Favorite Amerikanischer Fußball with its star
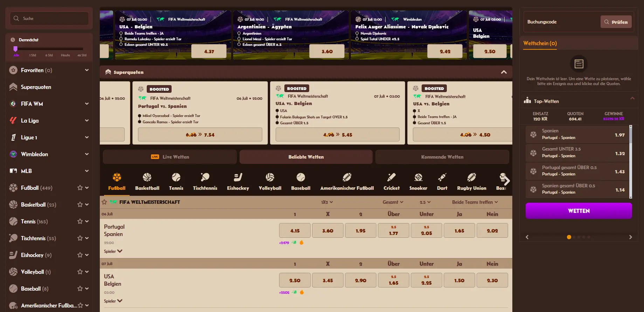The image size is (644, 312). coord(81,305)
